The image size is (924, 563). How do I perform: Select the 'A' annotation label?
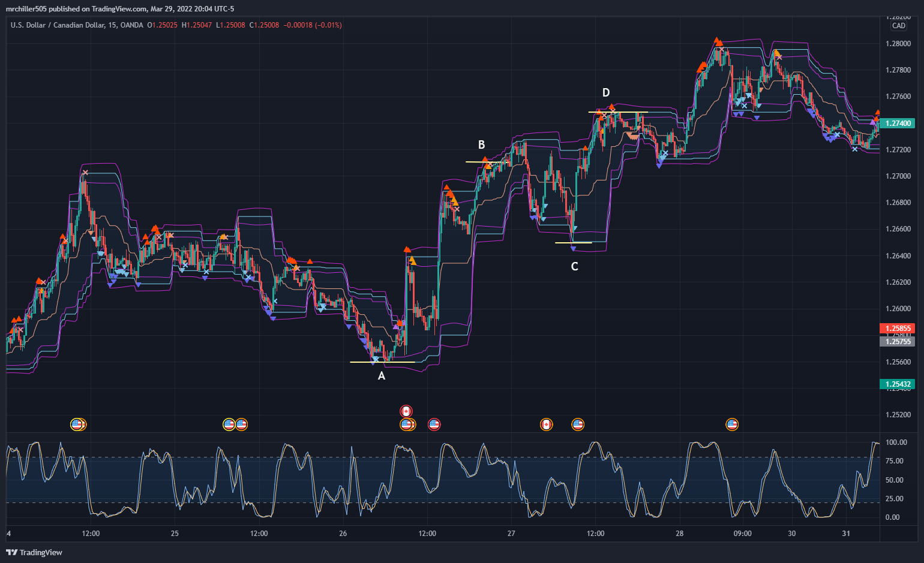(381, 376)
